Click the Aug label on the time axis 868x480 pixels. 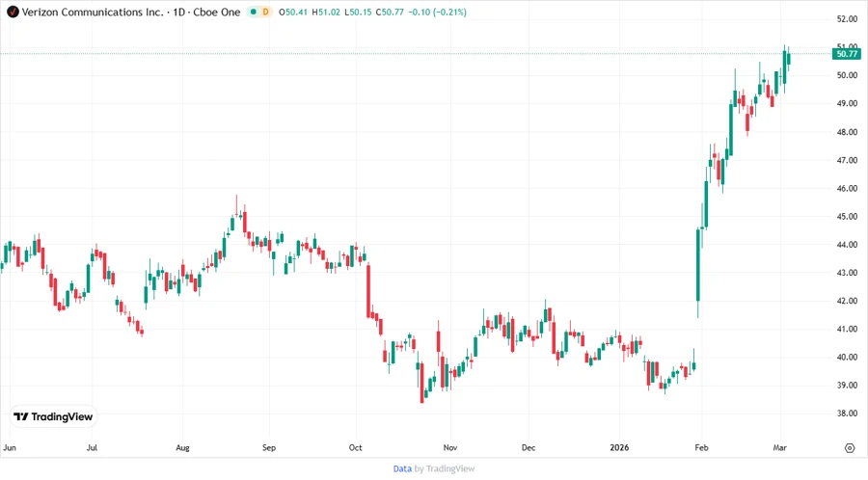tap(182, 447)
